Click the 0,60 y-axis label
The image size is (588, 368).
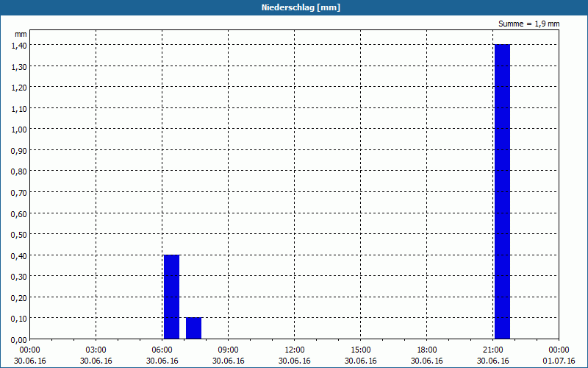point(19,213)
